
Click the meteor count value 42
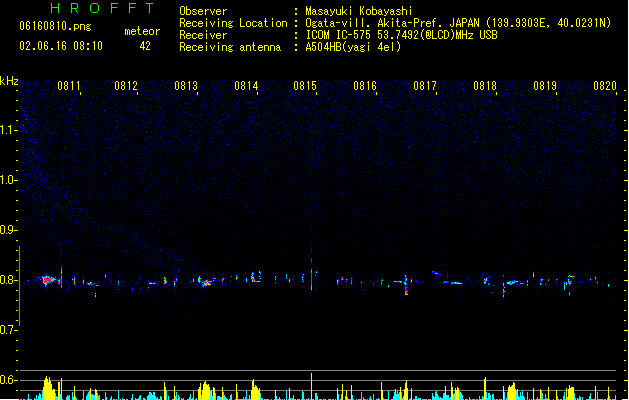(145, 46)
